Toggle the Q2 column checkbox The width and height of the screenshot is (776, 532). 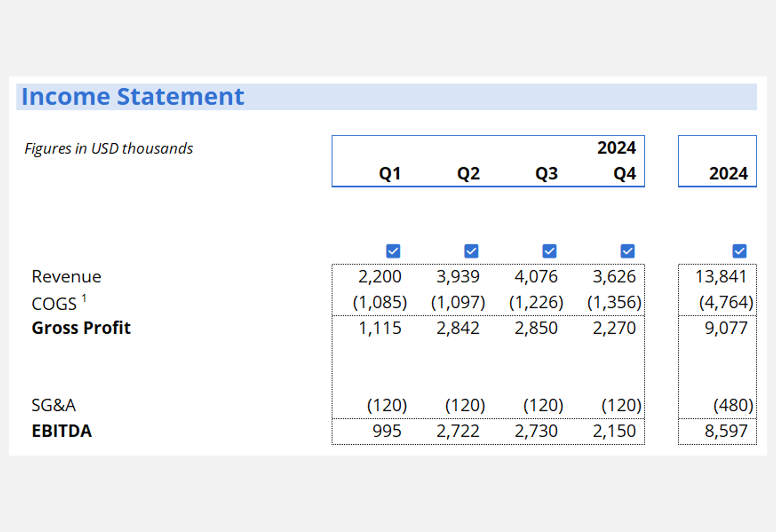tap(471, 251)
